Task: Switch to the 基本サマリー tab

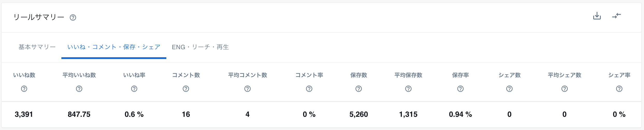Action: pyautogui.click(x=37, y=47)
